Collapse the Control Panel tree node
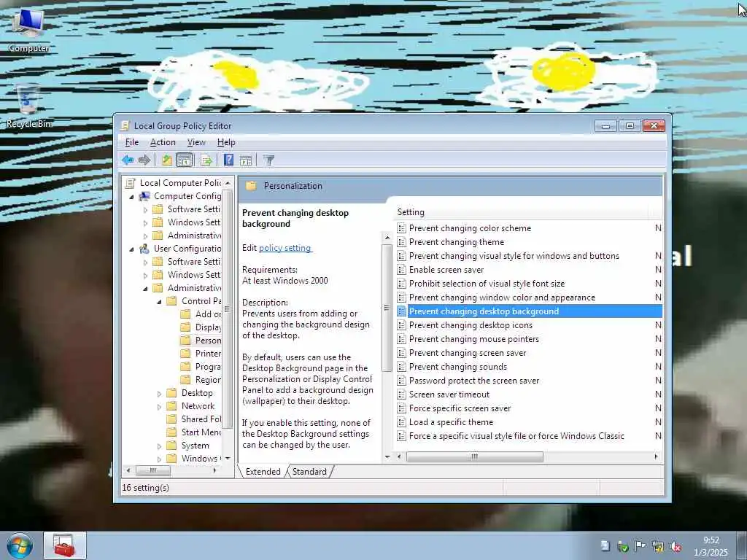 coord(159,301)
